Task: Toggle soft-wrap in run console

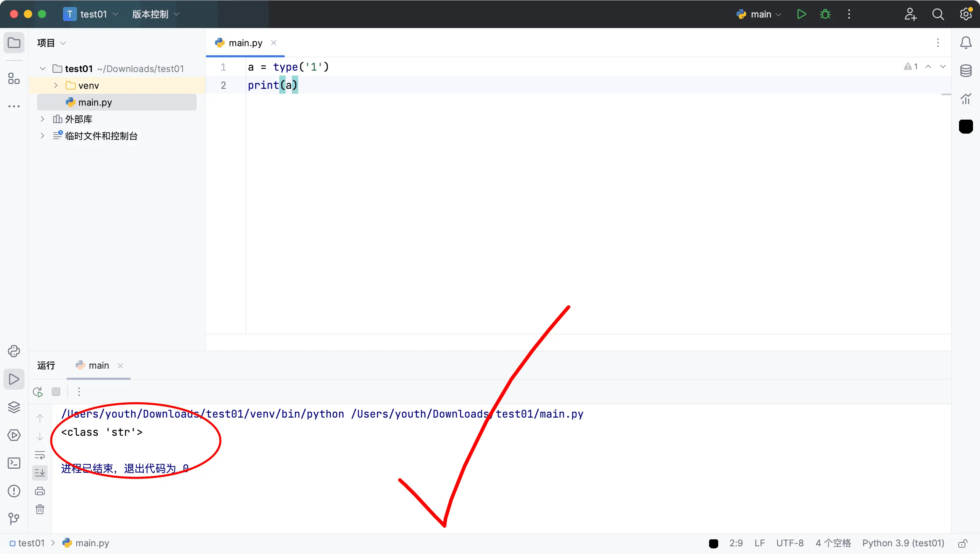Action: [x=40, y=455]
